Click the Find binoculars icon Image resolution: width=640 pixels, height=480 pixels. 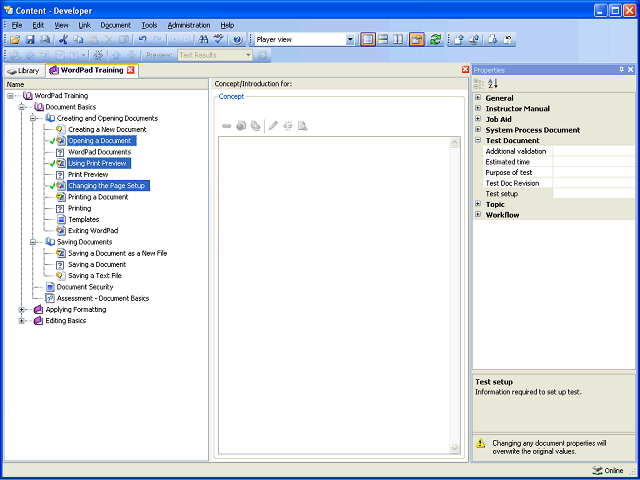click(x=203, y=40)
